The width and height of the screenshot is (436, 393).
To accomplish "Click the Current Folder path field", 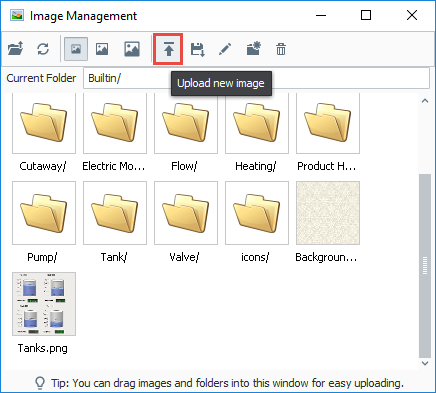I will (x=256, y=78).
